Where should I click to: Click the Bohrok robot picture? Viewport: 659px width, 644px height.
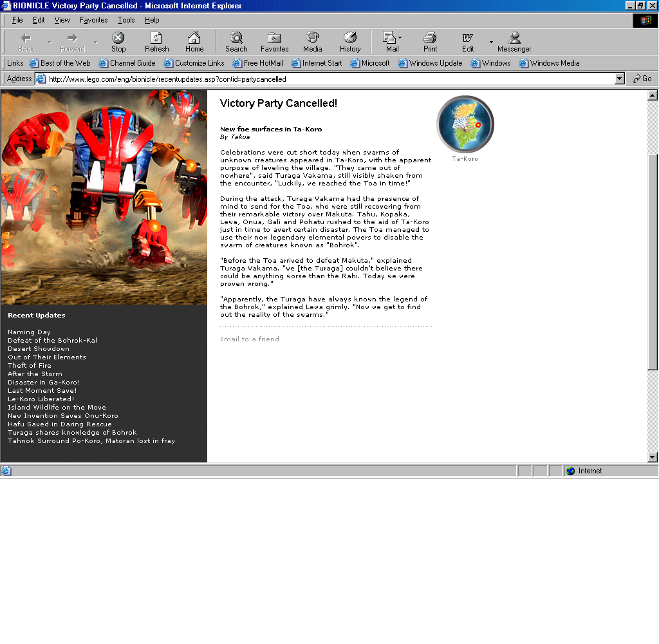click(104, 197)
